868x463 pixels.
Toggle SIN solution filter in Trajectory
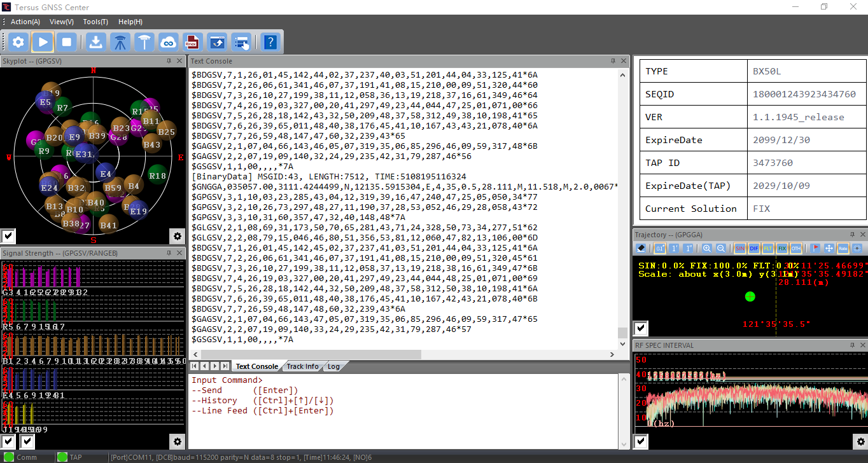(739, 248)
